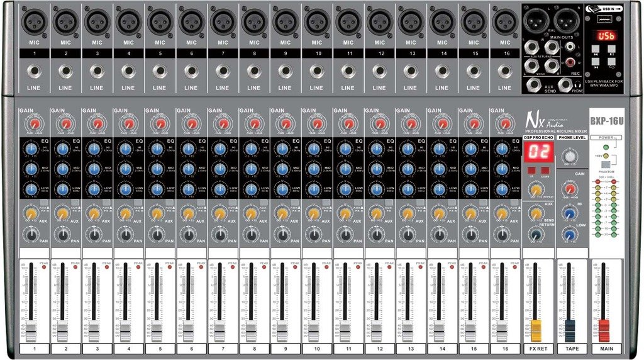Click the tape section HI knob
This screenshot has width=644, height=360.
coord(569,213)
